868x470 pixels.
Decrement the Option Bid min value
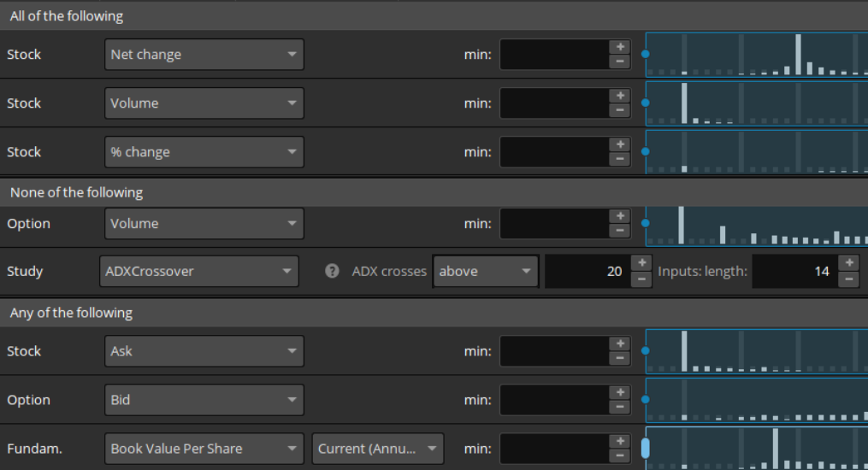[x=620, y=408]
